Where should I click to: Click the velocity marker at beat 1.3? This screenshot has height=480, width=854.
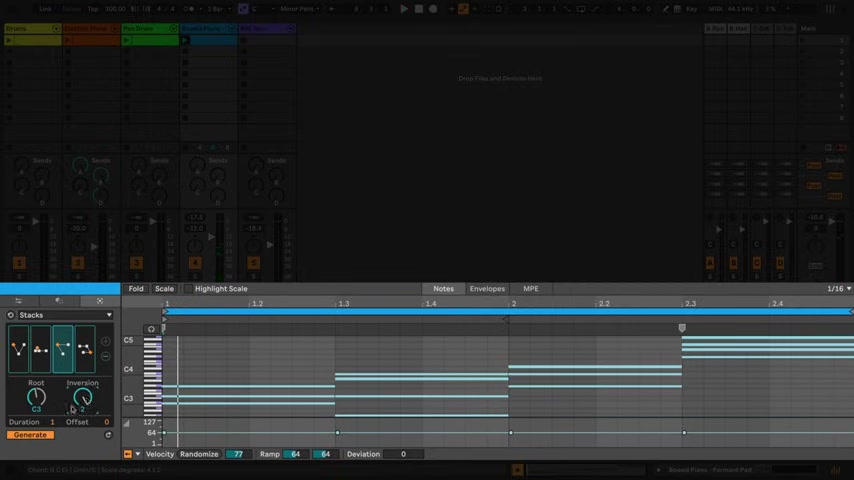click(337, 433)
